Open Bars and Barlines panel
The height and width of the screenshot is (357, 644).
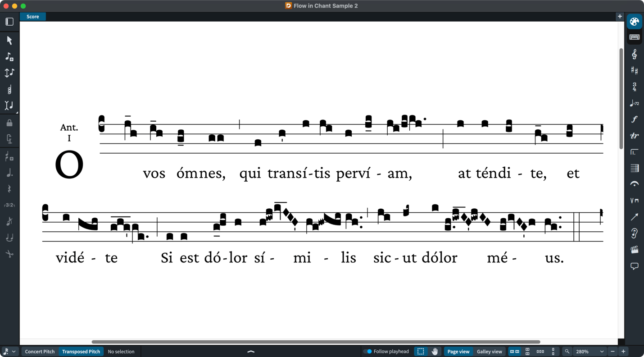(x=635, y=168)
